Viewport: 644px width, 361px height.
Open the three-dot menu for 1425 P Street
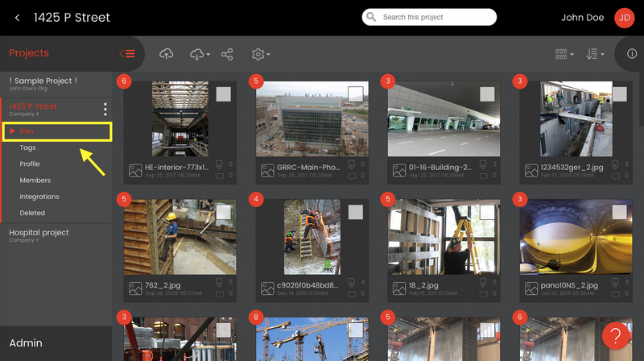(105, 109)
